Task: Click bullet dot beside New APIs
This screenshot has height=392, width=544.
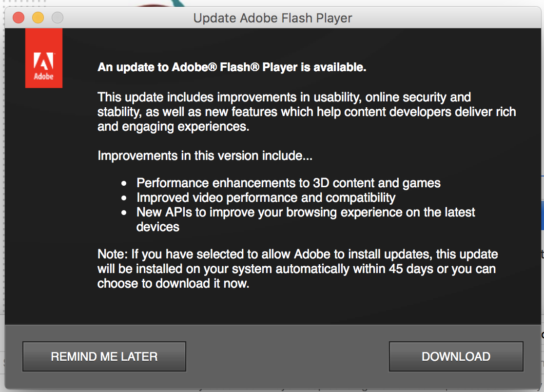Action: [x=125, y=213]
